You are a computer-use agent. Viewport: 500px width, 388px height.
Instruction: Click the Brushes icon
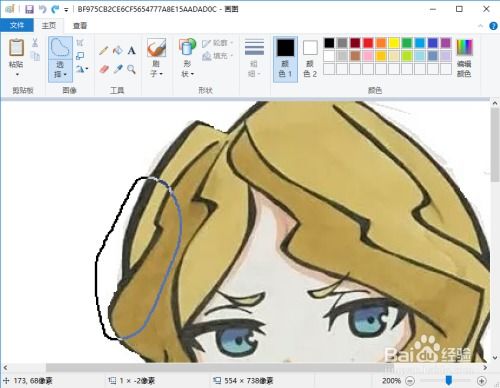click(x=156, y=47)
